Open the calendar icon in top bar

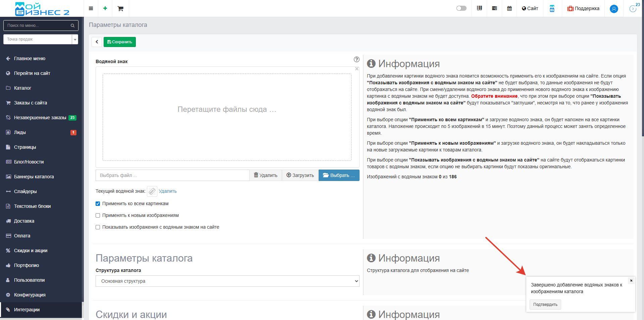click(509, 8)
